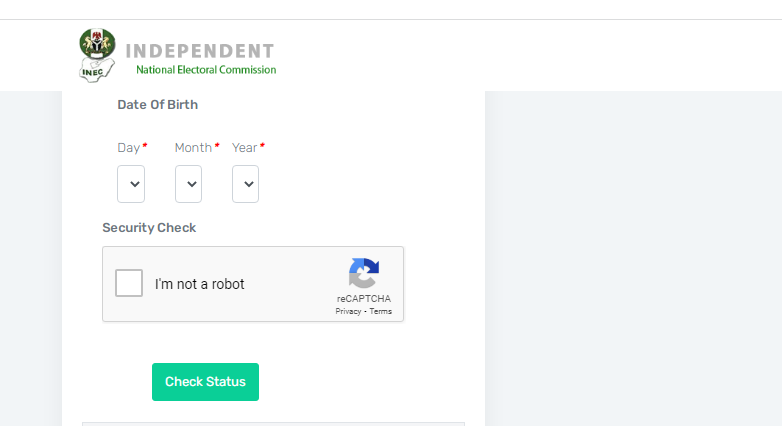This screenshot has width=782, height=426.
Task: Click the I'm not a robot text
Action: tap(199, 284)
